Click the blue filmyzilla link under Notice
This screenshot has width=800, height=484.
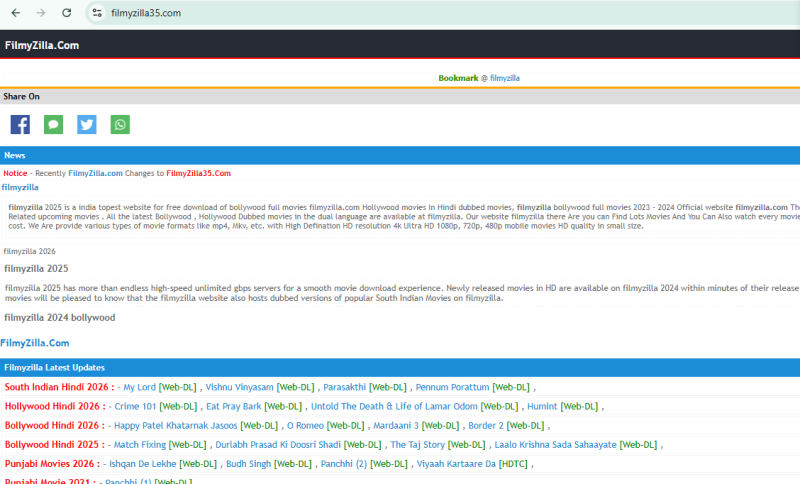(x=20, y=187)
